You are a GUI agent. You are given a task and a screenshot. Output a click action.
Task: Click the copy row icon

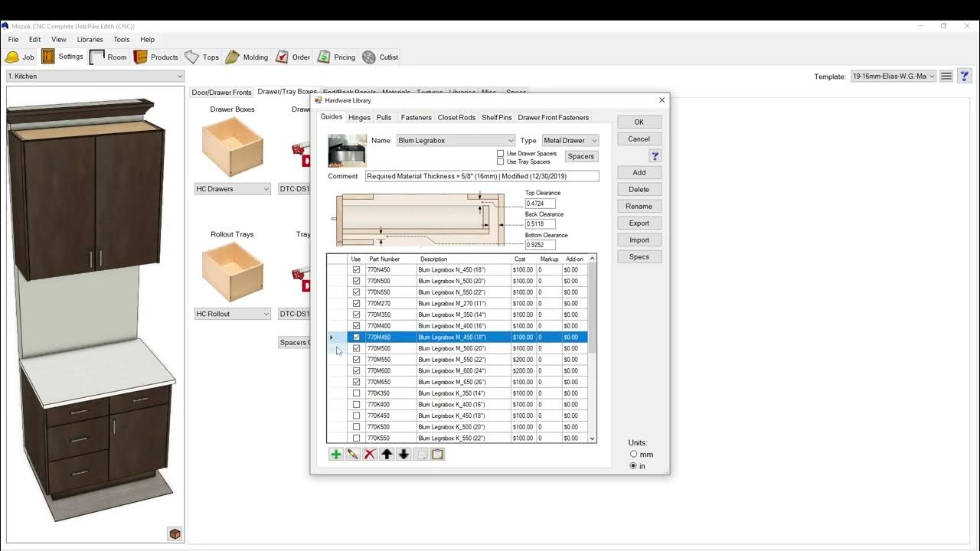click(x=420, y=454)
